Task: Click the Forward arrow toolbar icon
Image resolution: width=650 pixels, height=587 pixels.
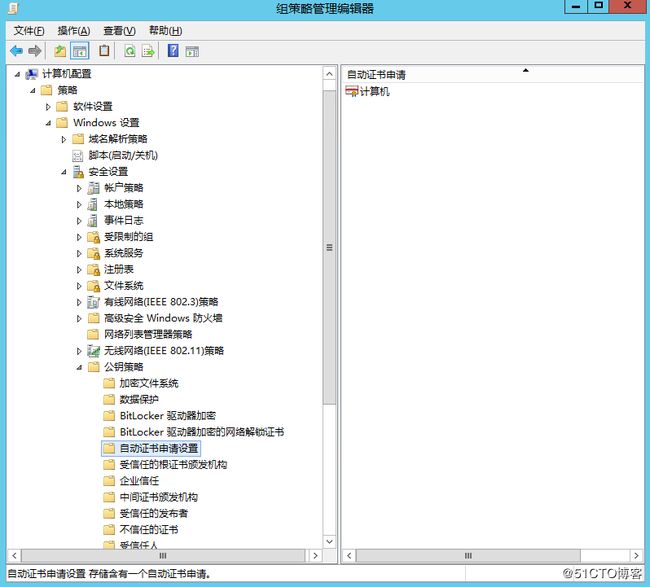Action: pyautogui.click(x=35, y=51)
